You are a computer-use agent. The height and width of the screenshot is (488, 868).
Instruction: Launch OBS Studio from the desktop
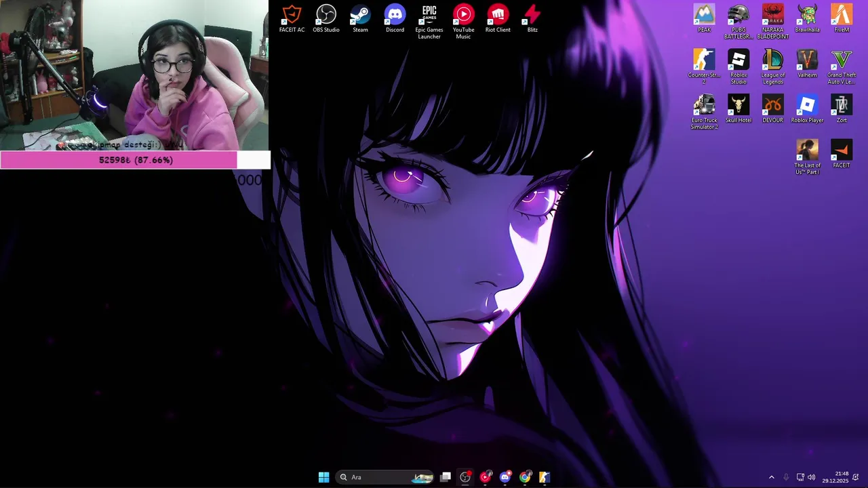(326, 19)
